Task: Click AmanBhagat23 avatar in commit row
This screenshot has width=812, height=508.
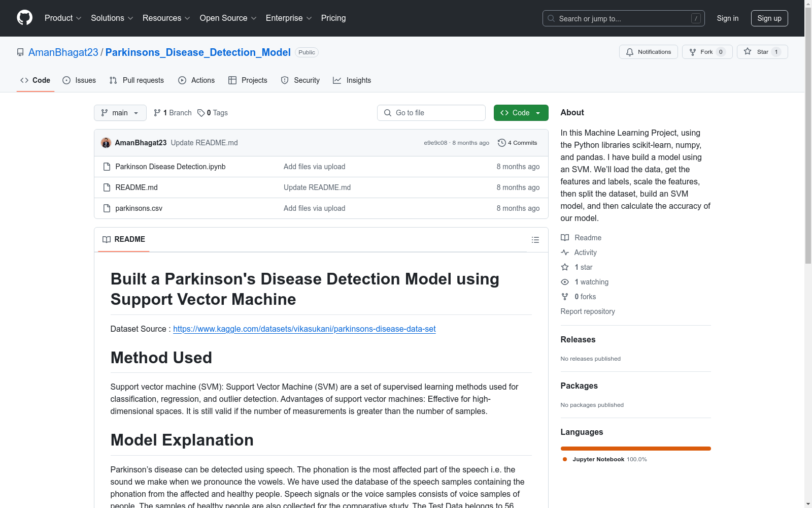Action: tap(106, 143)
